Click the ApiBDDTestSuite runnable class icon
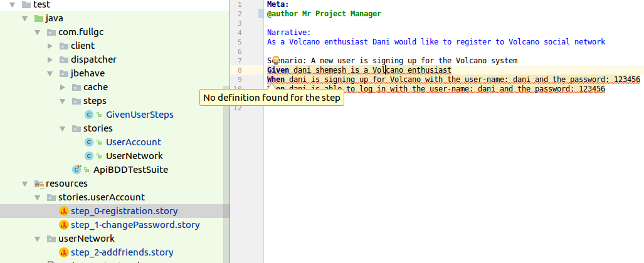This screenshot has width=644, height=263. pyautogui.click(x=77, y=170)
